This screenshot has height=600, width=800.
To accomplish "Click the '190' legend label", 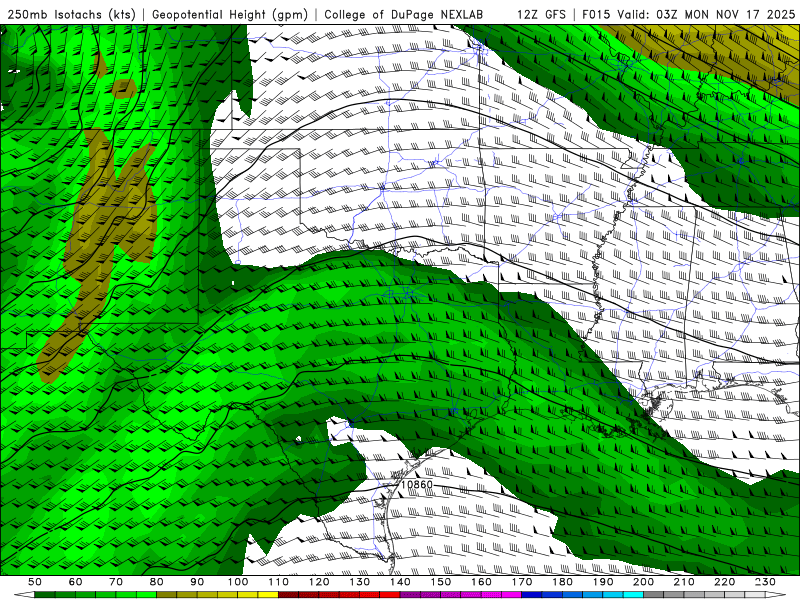I will pos(603,582).
